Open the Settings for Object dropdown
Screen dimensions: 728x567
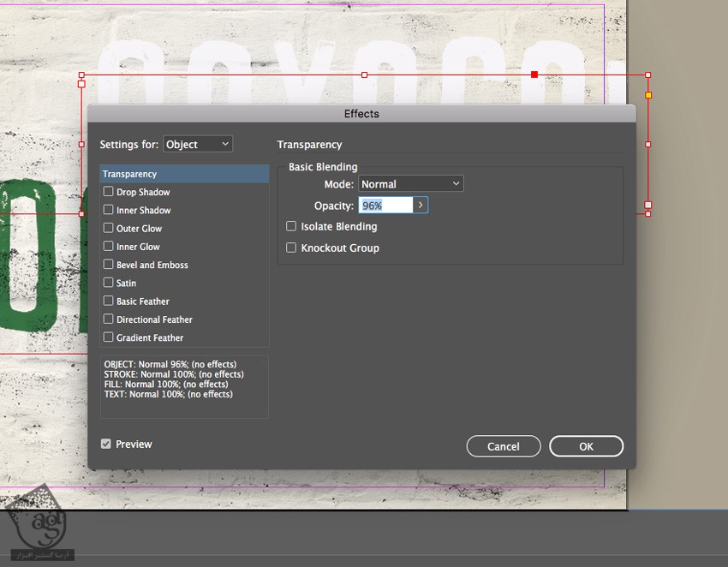198,145
